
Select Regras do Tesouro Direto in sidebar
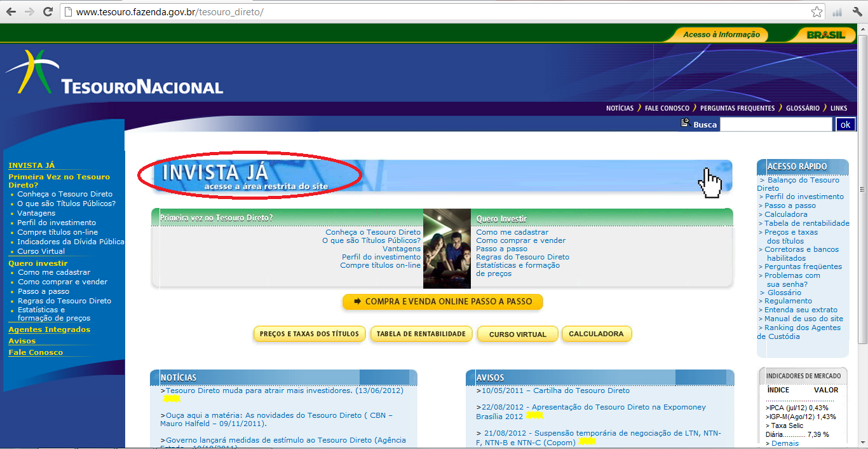click(x=64, y=301)
